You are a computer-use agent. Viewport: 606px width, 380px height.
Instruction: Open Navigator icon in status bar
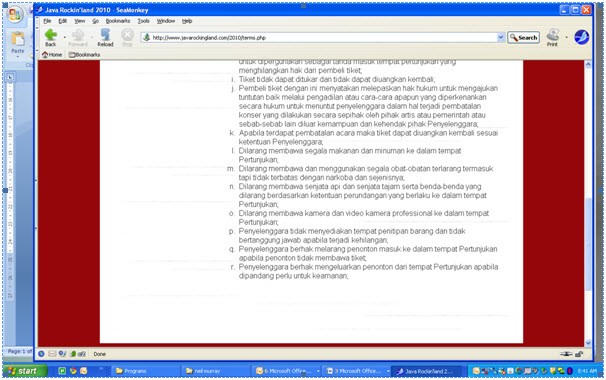click(x=41, y=354)
